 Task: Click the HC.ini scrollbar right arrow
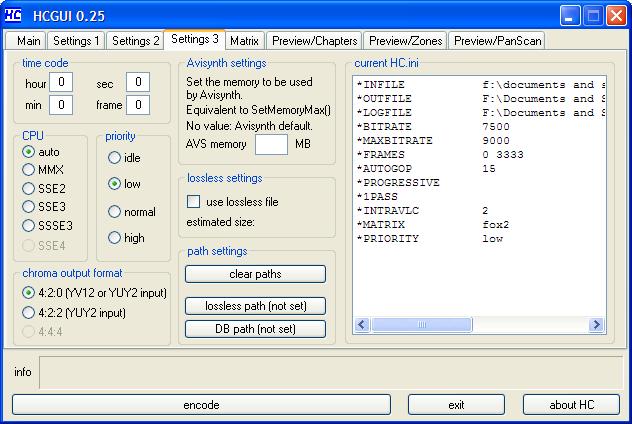[596, 325]
